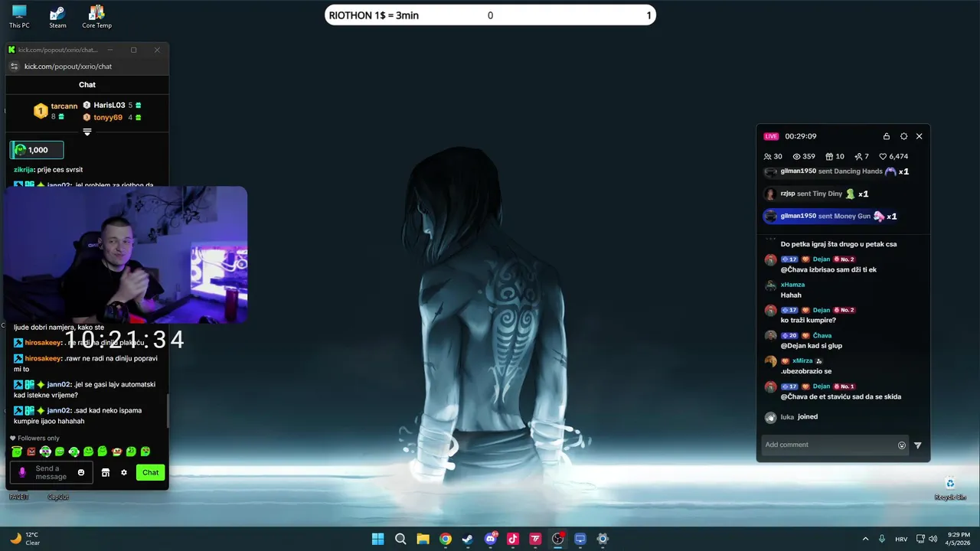Open the halo angel emote in Kick chat
This screenshot has width=980, height=551.
(17, 452)
